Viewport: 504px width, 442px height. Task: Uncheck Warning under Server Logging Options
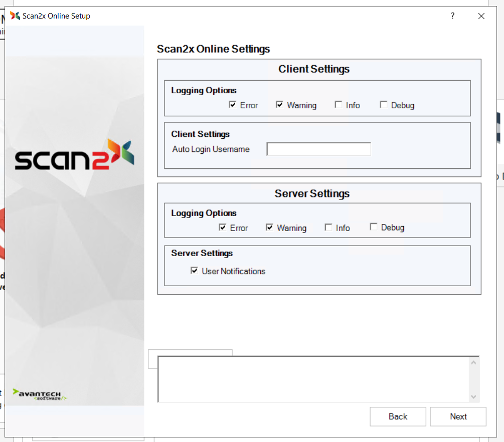tap(270, 228)
